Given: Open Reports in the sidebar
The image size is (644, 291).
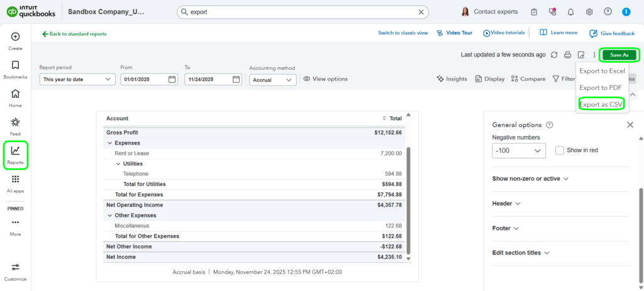Looking at the screenshot, I should click(x=15, y=155).
